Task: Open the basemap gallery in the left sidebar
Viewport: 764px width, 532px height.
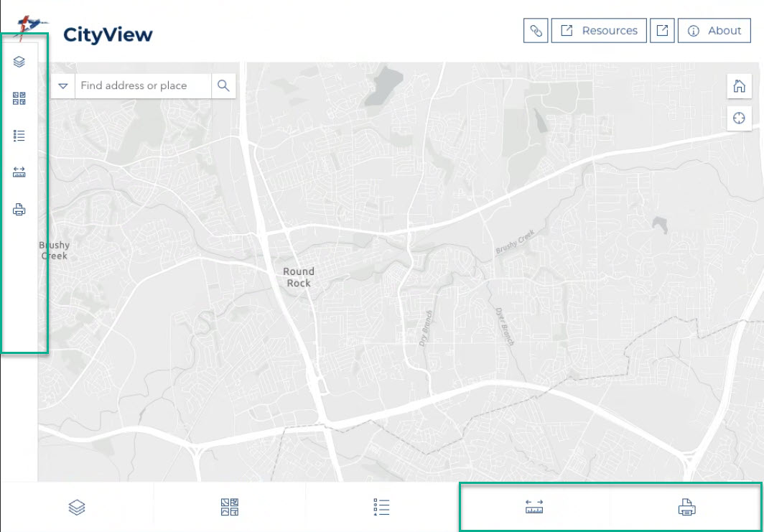Action: click(x=19, y=98)
